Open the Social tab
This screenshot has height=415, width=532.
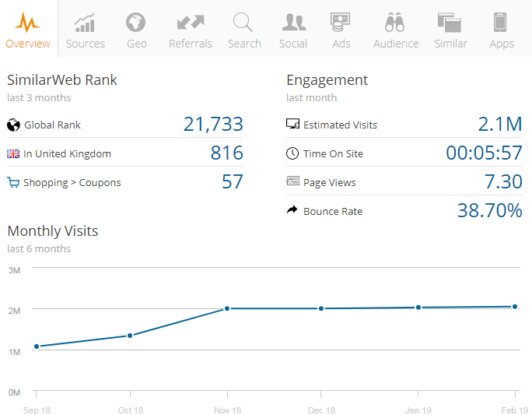click(x=293, y=29)
